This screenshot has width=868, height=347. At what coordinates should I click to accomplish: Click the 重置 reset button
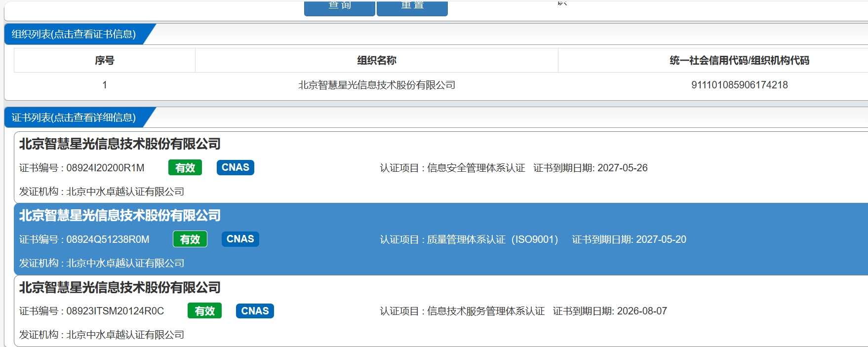(x=412, y=8)
